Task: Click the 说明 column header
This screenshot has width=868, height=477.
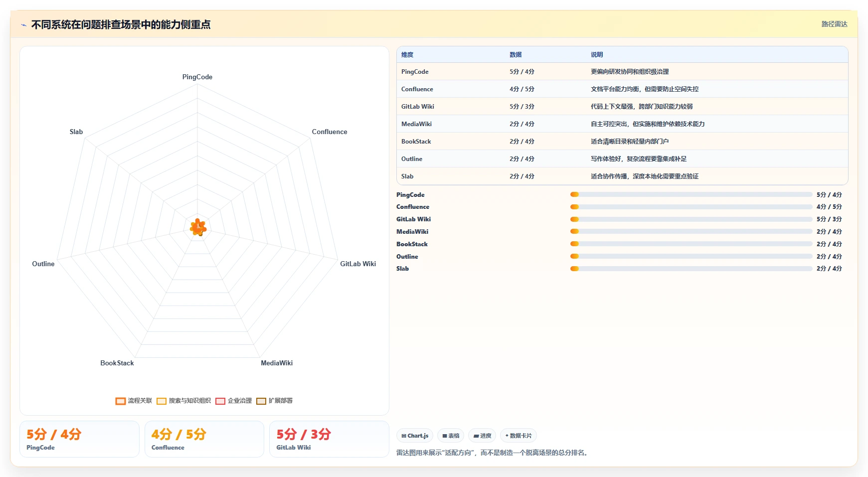Action: 597,55
